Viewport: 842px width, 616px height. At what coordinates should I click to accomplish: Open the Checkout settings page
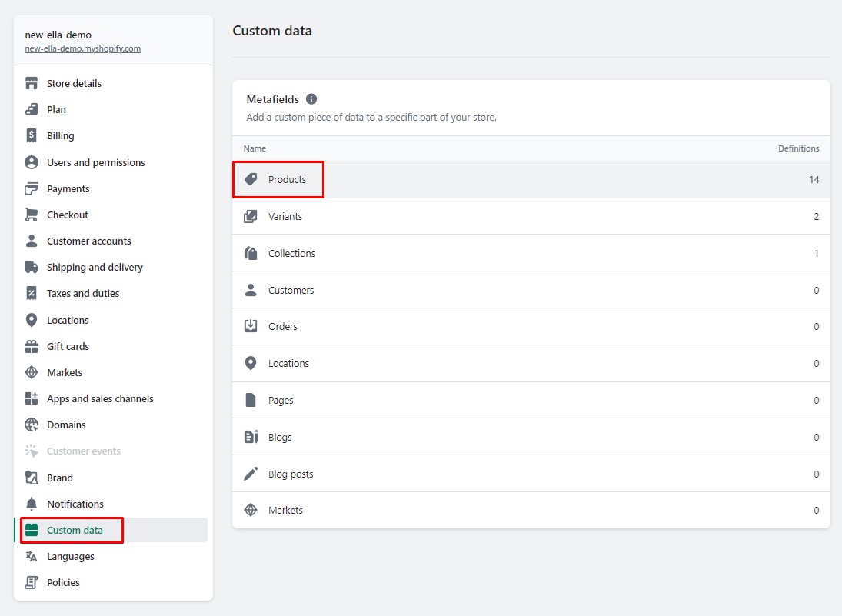click(68, 215)
